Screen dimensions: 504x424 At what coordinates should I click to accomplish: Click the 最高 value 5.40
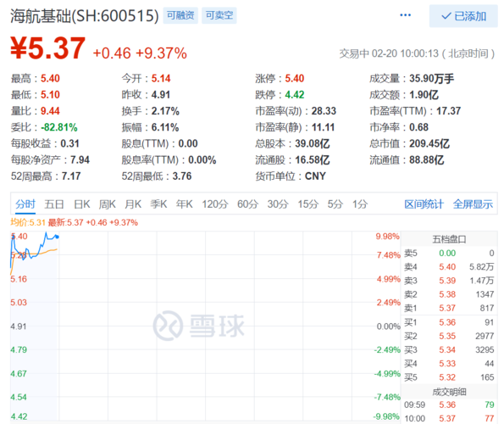(x=50, y=78)
